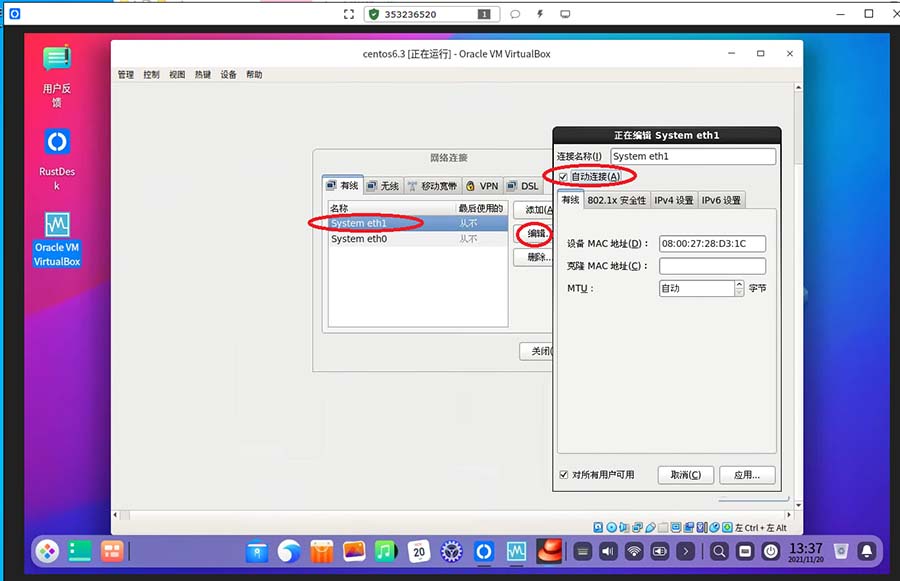Click the 添加 button in 网络连接
Viewport: 900px width, 581px height.
(x=533, y=210)
